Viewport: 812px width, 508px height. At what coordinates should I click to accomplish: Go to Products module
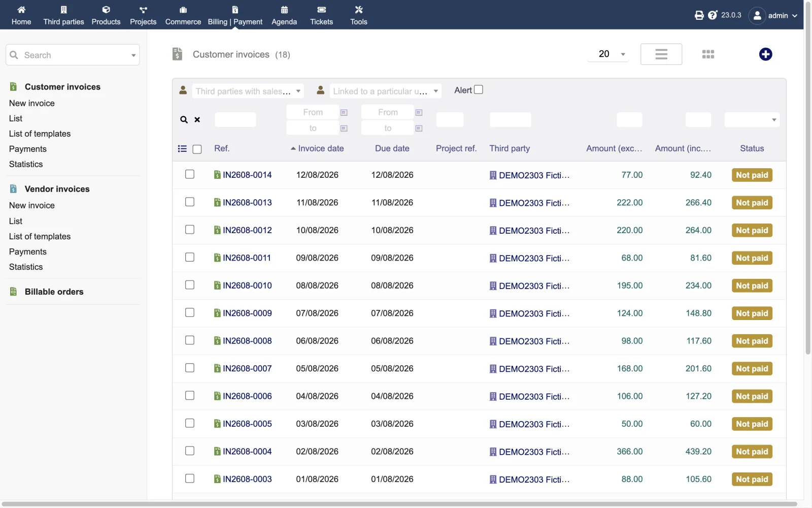tap(106, 15)
